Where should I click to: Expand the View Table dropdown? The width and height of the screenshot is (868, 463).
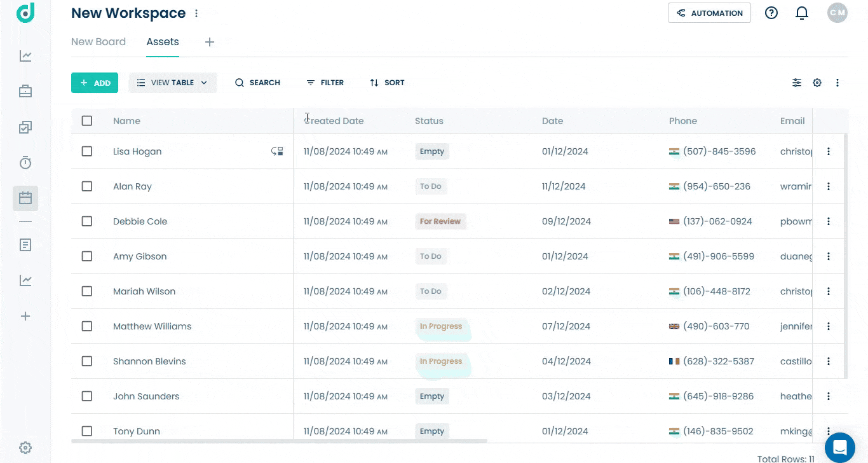click(173, 83)
